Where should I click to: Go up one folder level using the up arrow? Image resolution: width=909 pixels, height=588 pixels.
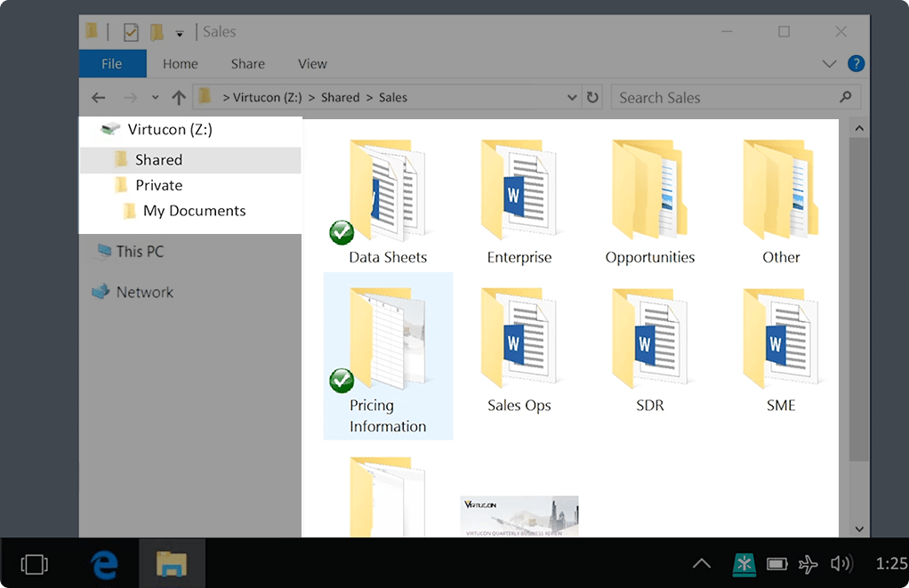[178, 97]
